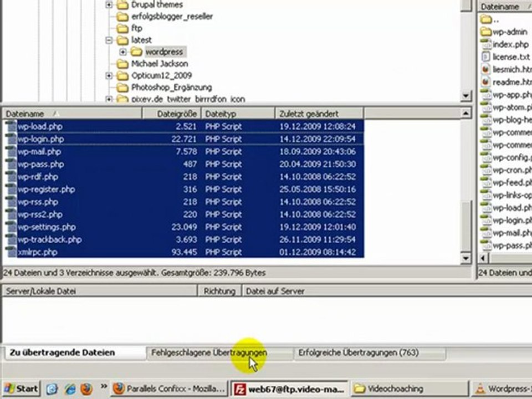Click the Server/Lokale Datei queue column header
532x399 pixels.
(x=100, y=291)
